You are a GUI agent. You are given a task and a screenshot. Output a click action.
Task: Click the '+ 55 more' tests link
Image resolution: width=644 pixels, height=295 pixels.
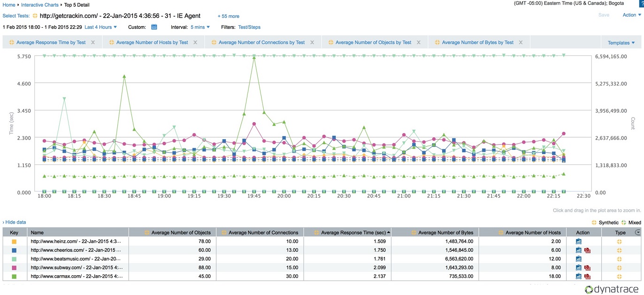228,16
